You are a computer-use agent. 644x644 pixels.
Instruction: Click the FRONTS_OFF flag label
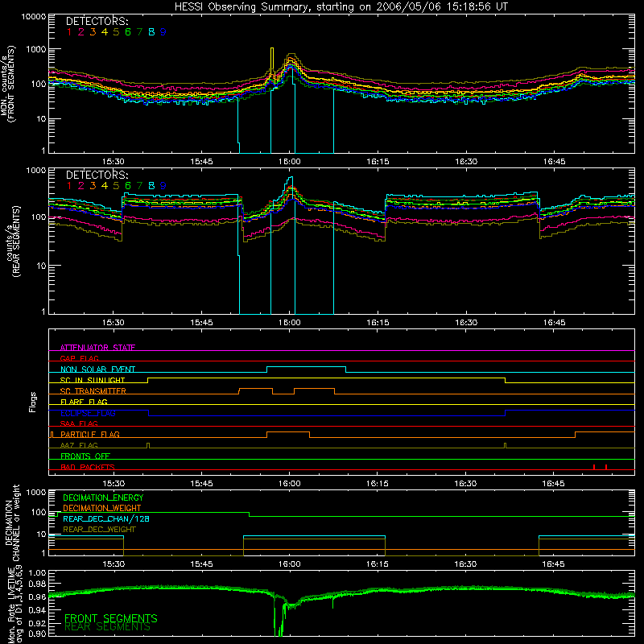tap(85, 456)
